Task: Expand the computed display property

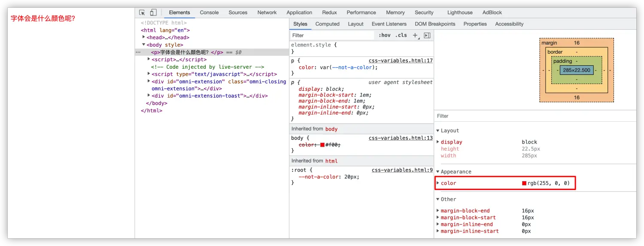Action: tap(438, 141)
